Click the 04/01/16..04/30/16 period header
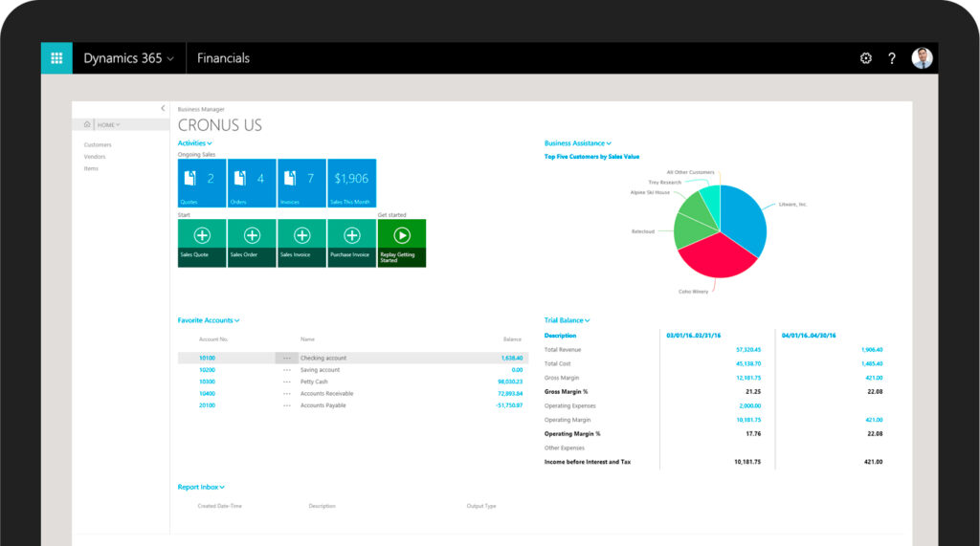Screen dimensions: 980x546 coord(809,336)
